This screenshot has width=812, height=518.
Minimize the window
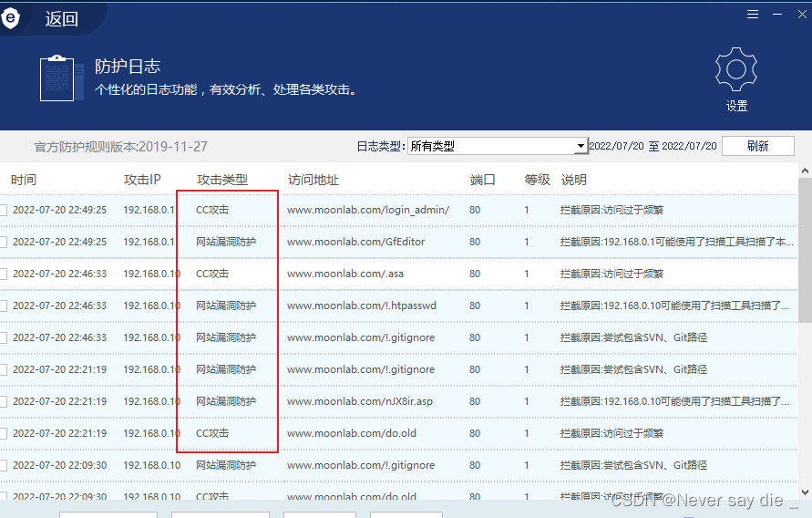tap(777, 15)
